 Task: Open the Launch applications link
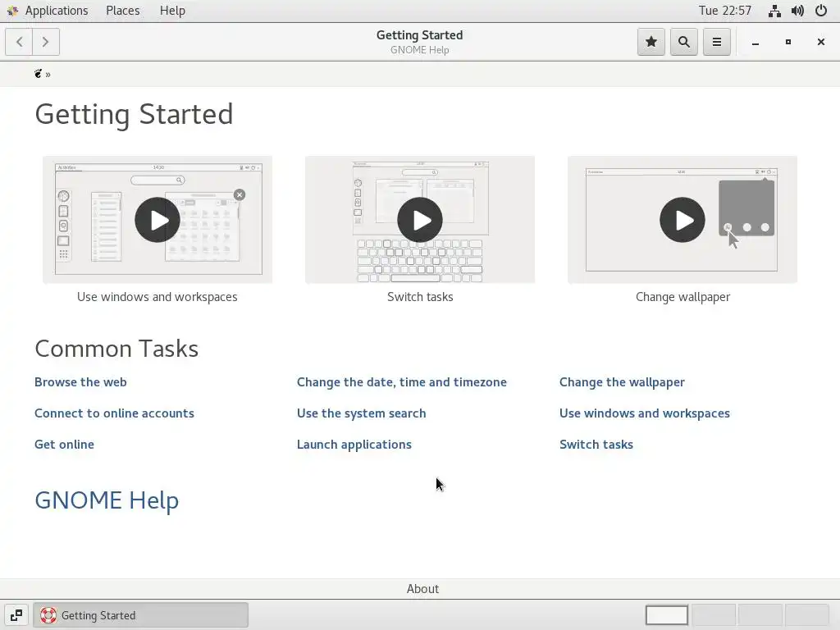click(x=354, y=444)
